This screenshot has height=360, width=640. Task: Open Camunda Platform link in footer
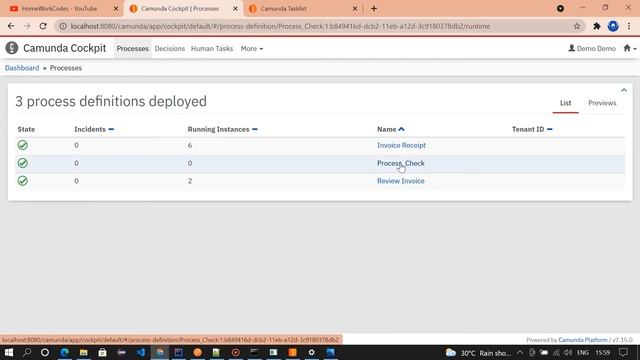[582, 340]
